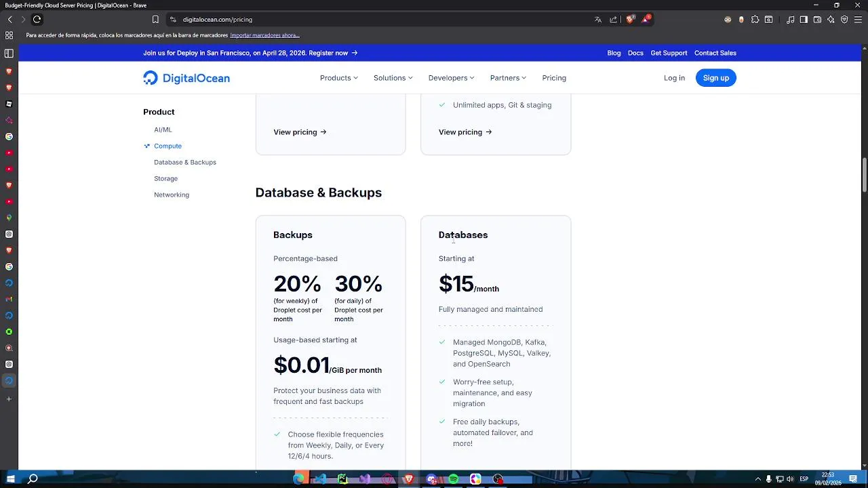Image resolution: width=868 pixels, height=488 pixels.
Task: Click the left card's View pricing link
Action: click(x=300, y=132)
